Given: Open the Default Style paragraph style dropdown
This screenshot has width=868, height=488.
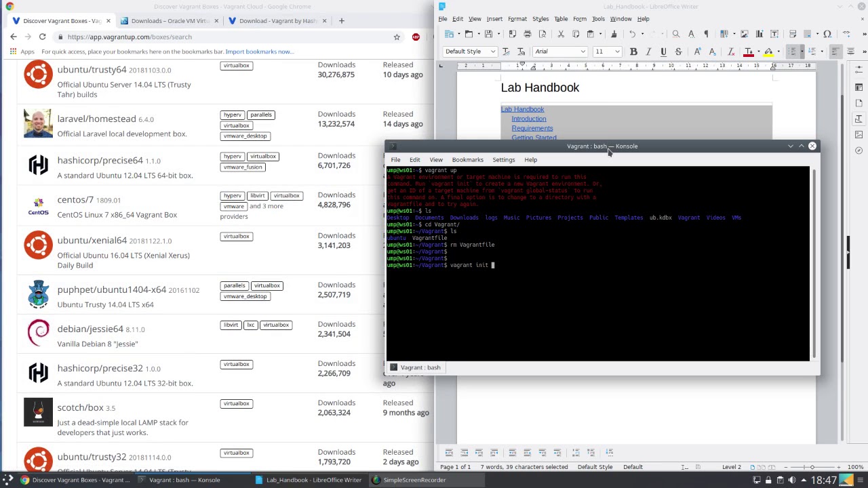Looking at the screenshot, I should click(x=493, y=52).
